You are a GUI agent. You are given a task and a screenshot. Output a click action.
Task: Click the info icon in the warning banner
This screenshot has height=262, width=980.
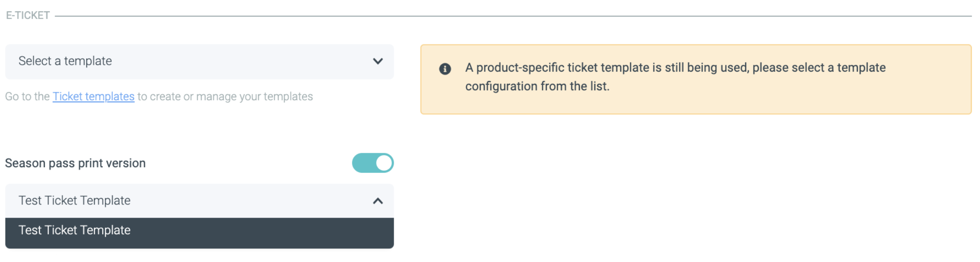445,69
